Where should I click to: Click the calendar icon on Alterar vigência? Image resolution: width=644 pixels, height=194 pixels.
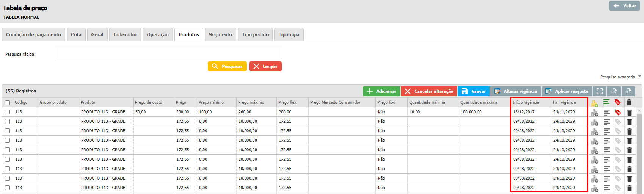(497, 91)
